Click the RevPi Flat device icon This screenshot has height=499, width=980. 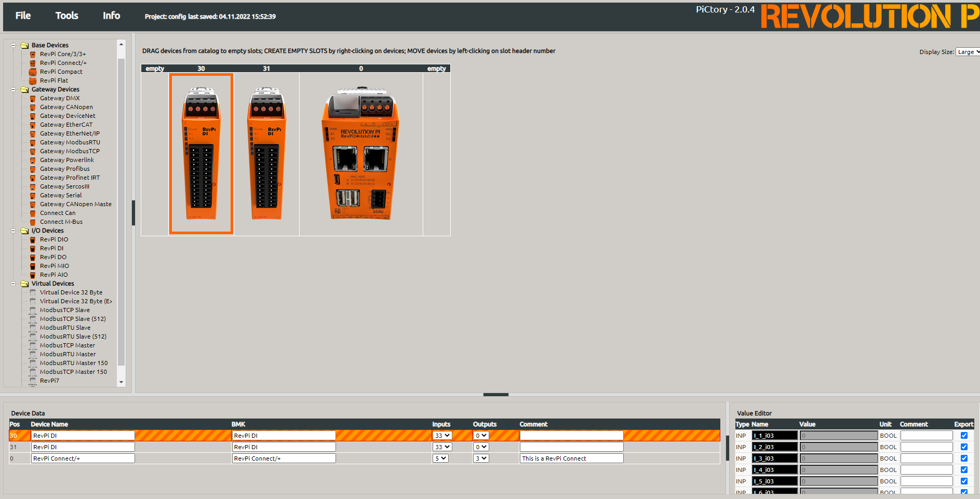33,80
